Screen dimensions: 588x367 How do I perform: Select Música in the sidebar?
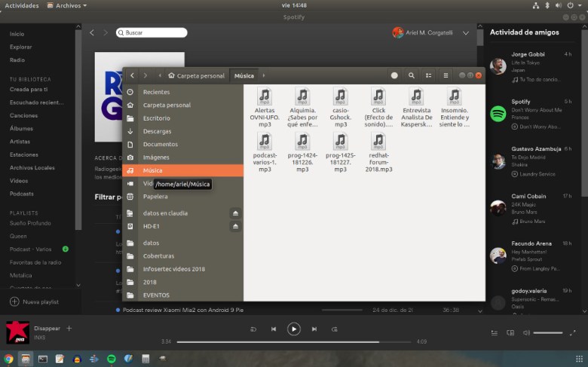click(182, 170)
